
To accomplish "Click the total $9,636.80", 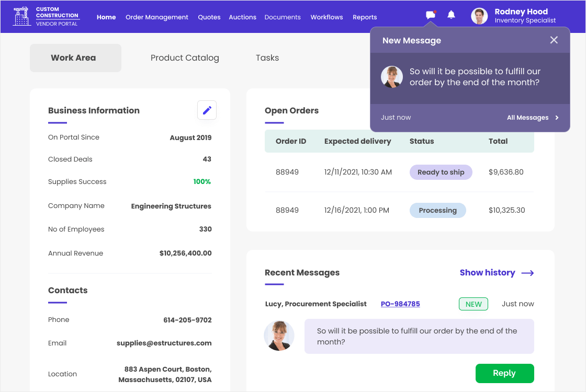I will click(x=506, y=172).
